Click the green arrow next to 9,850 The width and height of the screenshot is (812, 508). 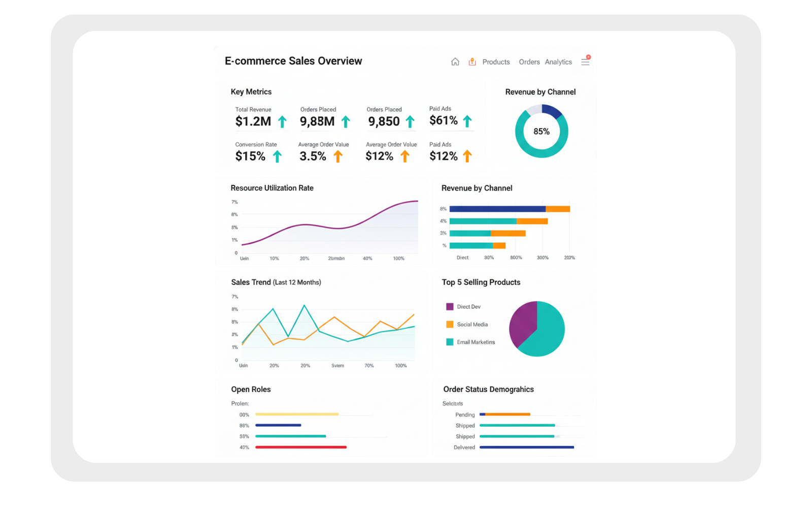(x=410, y=122)
